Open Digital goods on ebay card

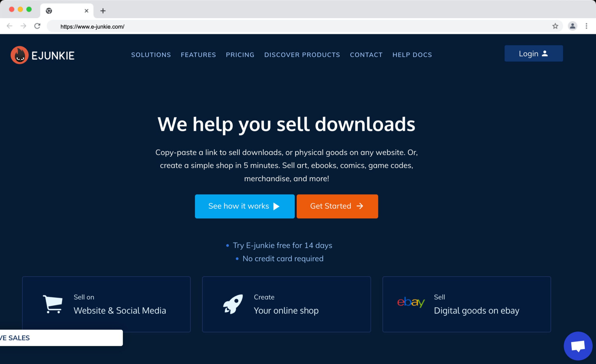click(466, 304)
